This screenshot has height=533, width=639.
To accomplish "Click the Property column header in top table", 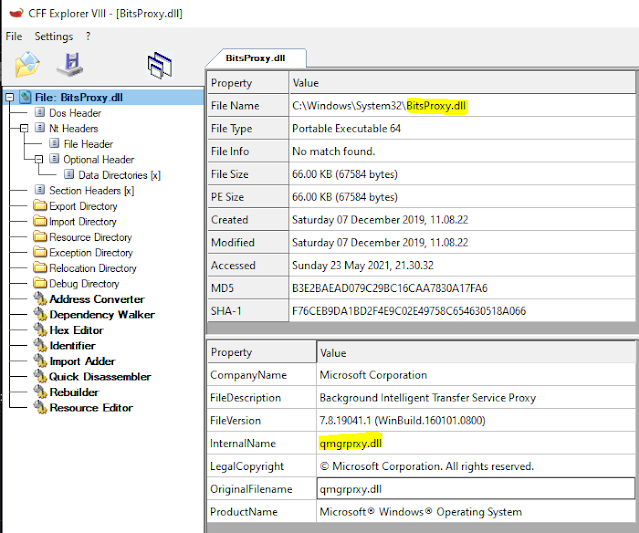I will coord(248,83).
